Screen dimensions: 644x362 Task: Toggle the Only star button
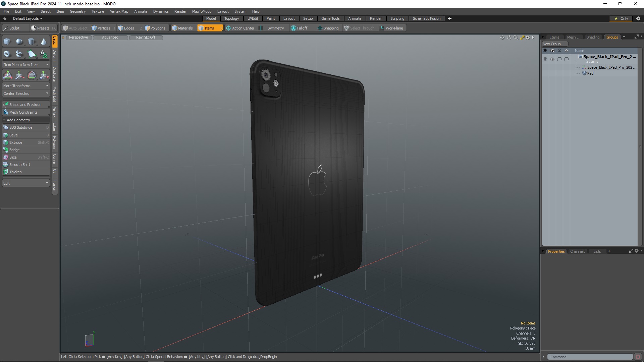click(x=621, y=18)
